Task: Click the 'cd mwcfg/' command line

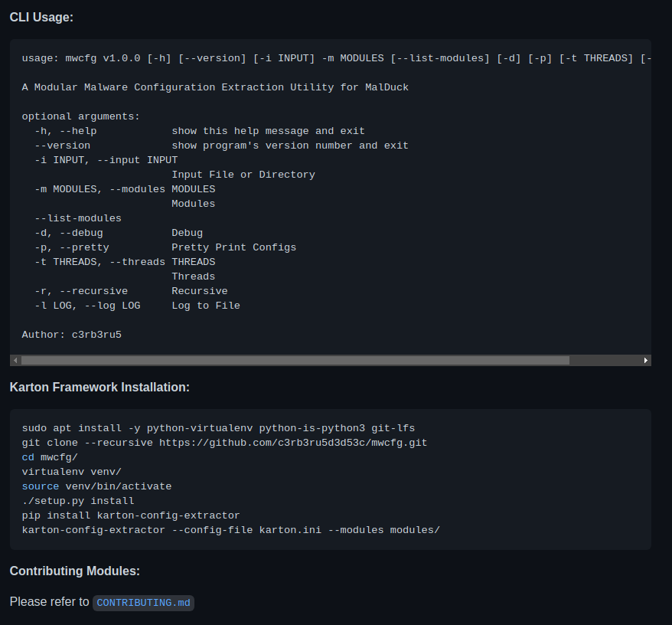Action: pos(50,458)
